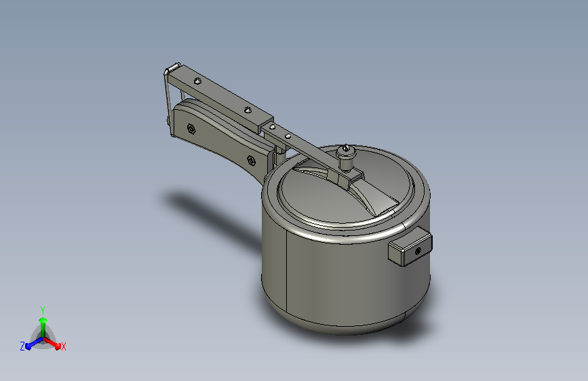Pick the hex nut on lower handle nearest pot
588x381 pixels.
click(x=251, y=161)
